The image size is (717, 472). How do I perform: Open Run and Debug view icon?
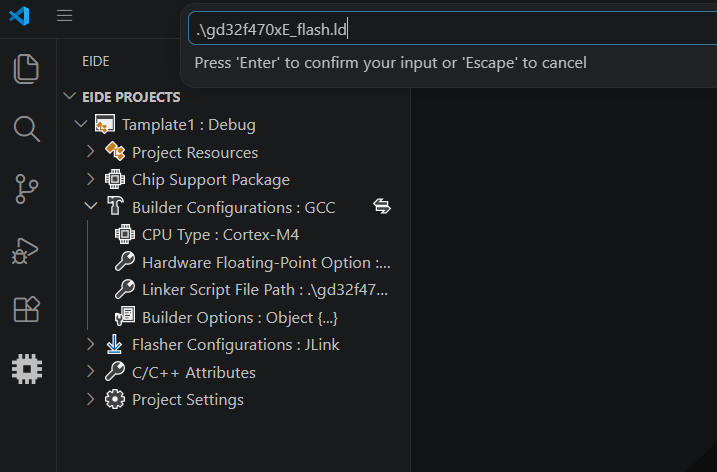coord(25,251)
